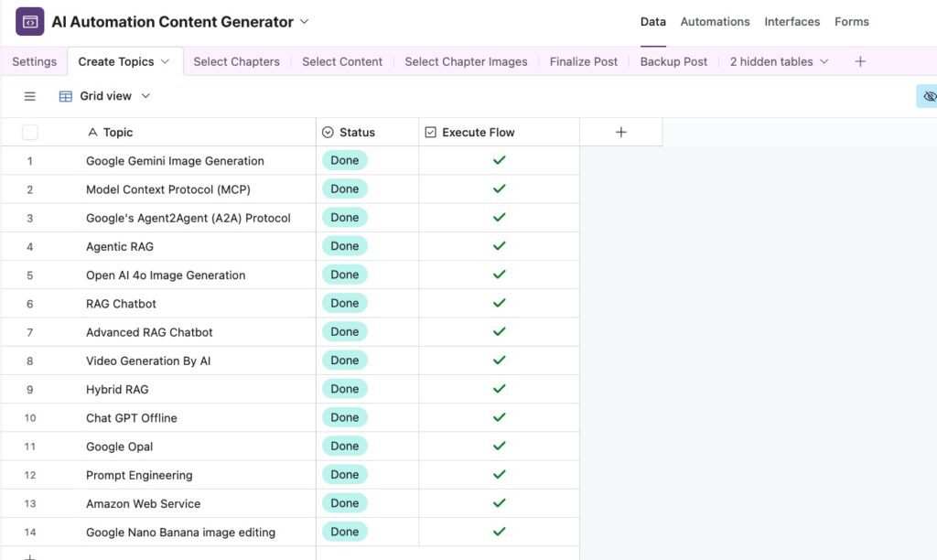Click the Status field single-select icon
Image resolution: width=937 pixels, height=560 pixels.
(x=328, y=132)
